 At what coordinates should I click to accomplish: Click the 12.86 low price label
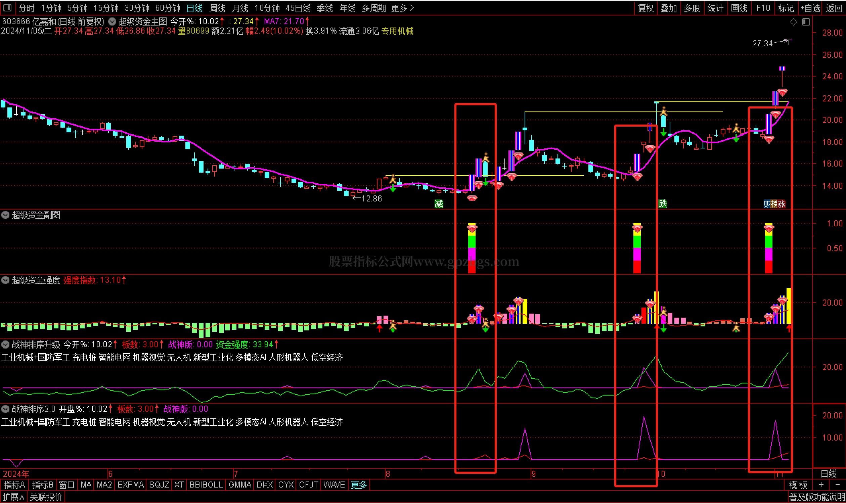(x=372, y=199)
